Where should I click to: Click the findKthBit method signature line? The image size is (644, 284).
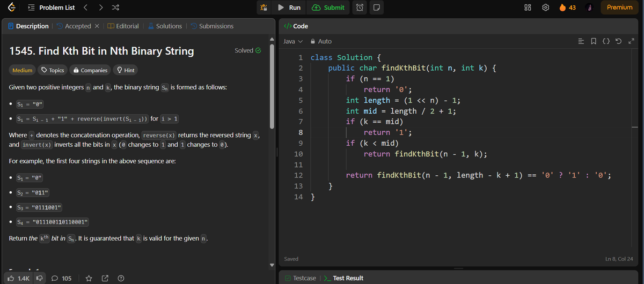[412, 68]
